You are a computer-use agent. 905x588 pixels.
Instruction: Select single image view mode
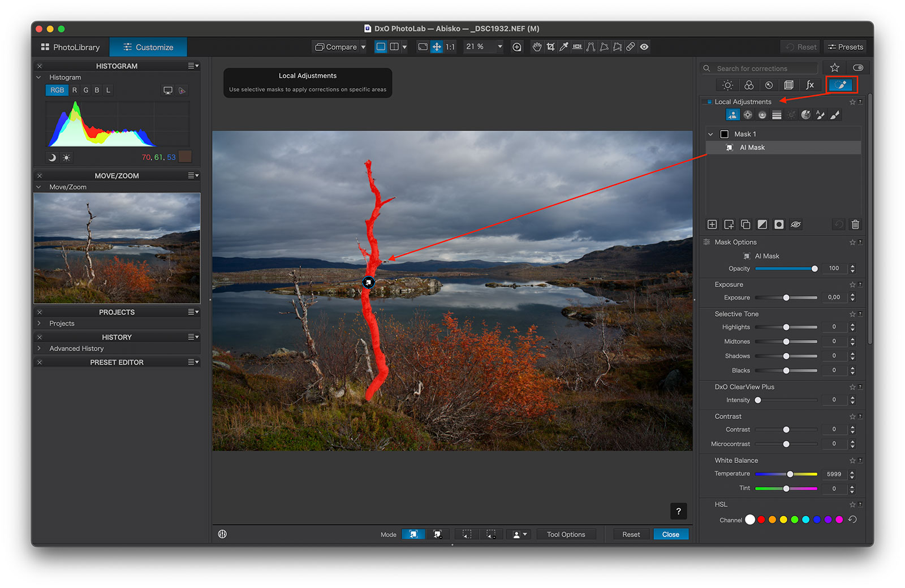point(381,47)
